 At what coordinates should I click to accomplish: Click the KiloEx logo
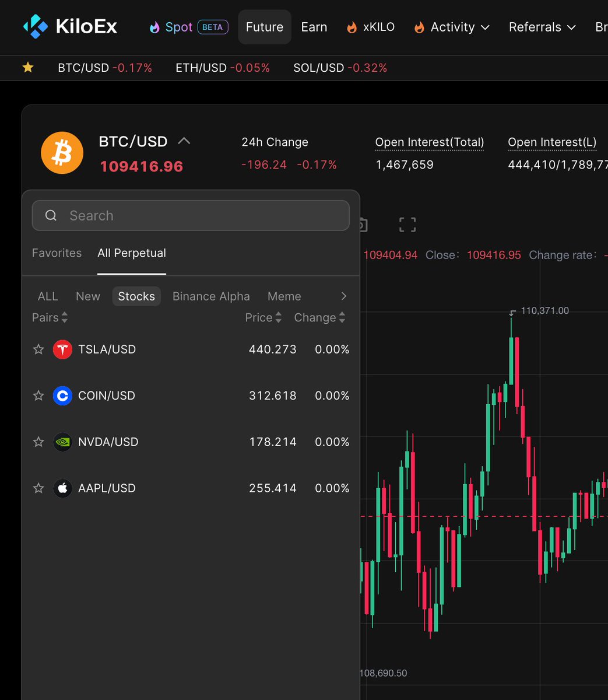pos(70,27)
